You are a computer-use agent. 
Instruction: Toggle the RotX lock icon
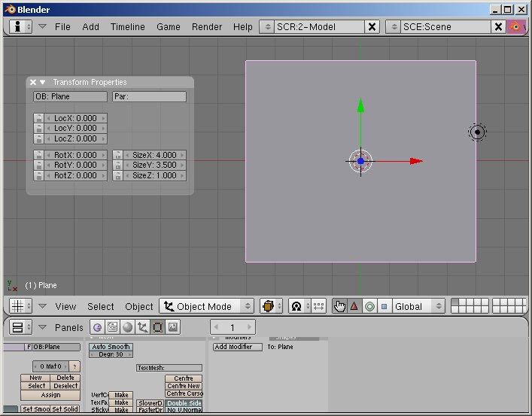point(38,155)
